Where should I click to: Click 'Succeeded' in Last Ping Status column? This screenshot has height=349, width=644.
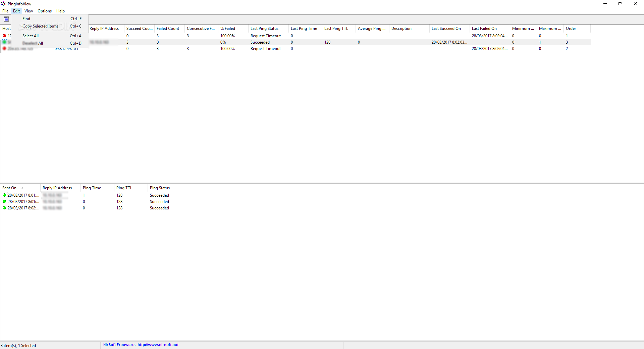260,42
